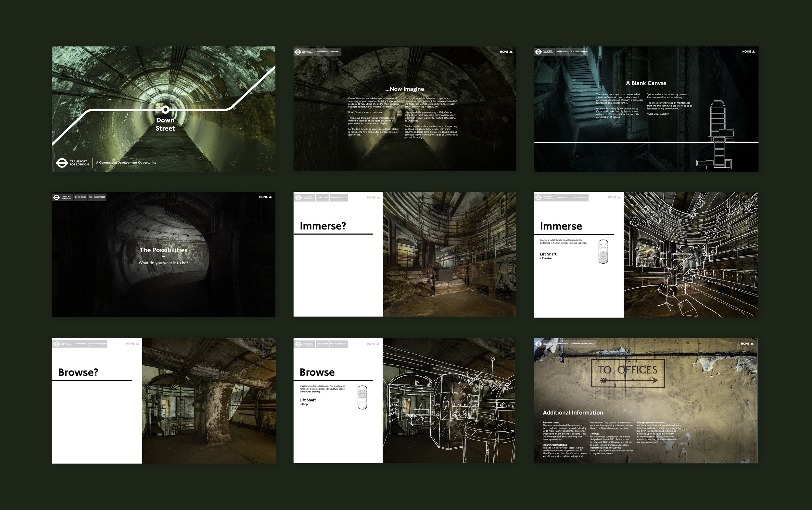Click the lift shaft cylinder icon on the Immerse slide
The width and height of the screenshot is (812, 510).
pyautogui.click(x=603, y=252)
